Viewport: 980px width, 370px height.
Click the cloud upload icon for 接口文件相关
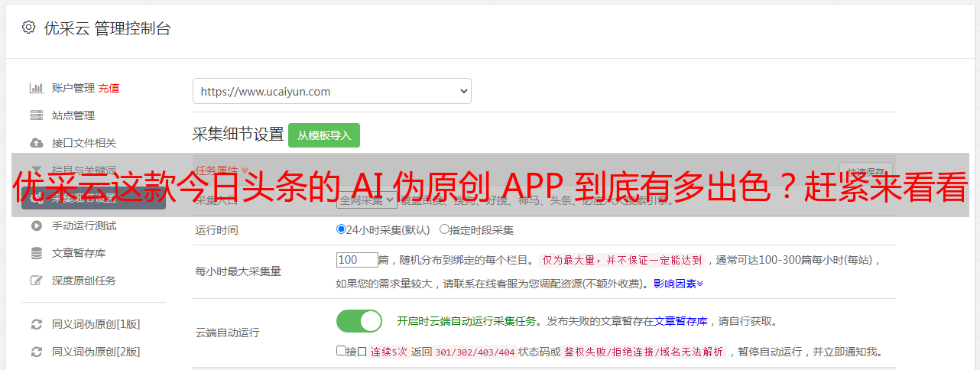point(36,143)
